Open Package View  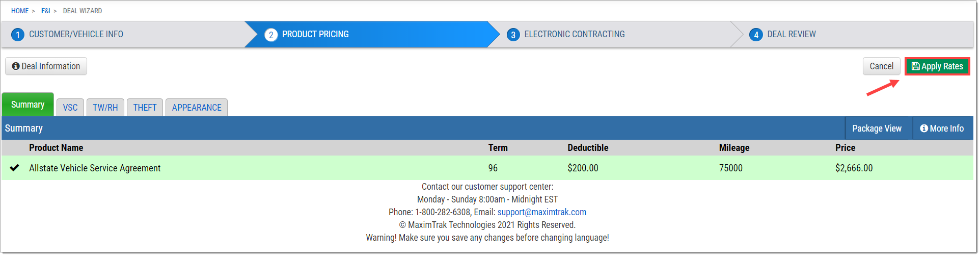(x=877, y=129)
